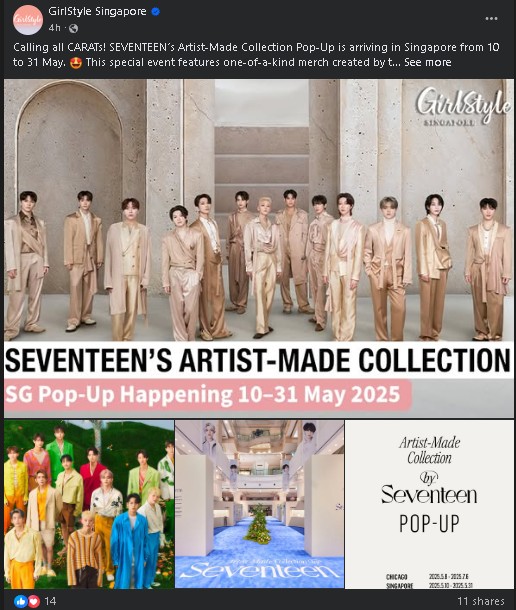The height and width of the screenshot is (610, 516).
Task: Open the 11 shares list
Action: point(481,601)
